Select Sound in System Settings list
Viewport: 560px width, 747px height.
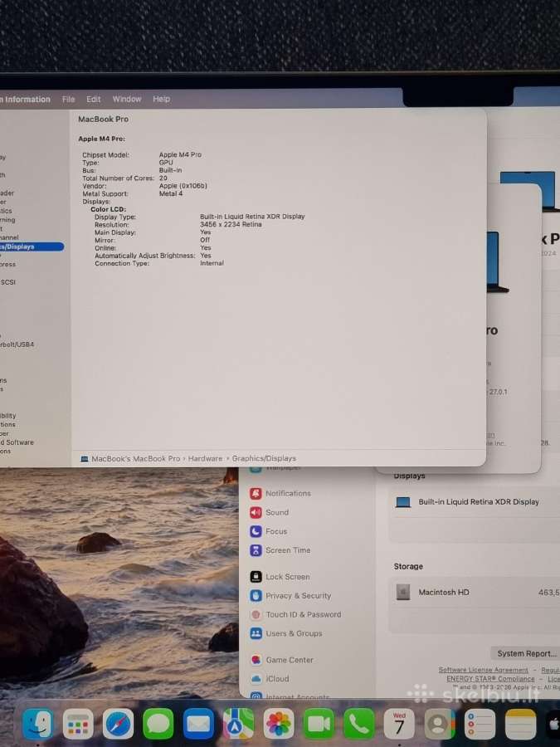(277, 513)
